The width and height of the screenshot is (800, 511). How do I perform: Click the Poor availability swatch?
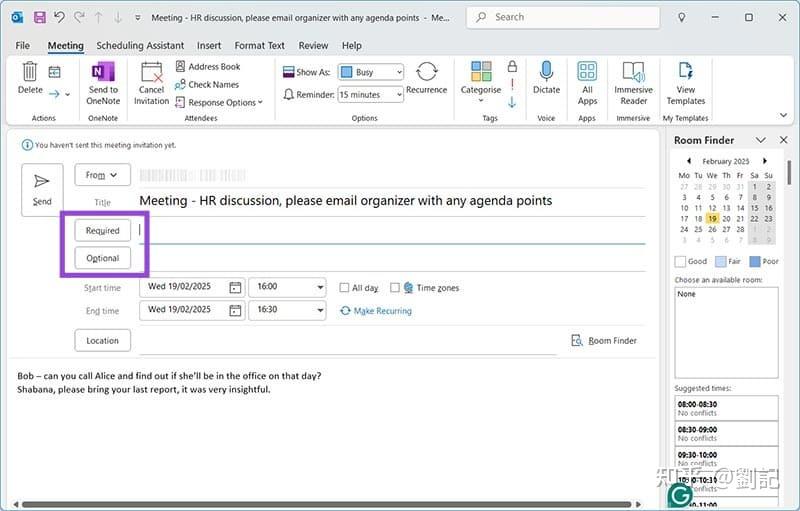pyautogui.click(x=755, y=261)
